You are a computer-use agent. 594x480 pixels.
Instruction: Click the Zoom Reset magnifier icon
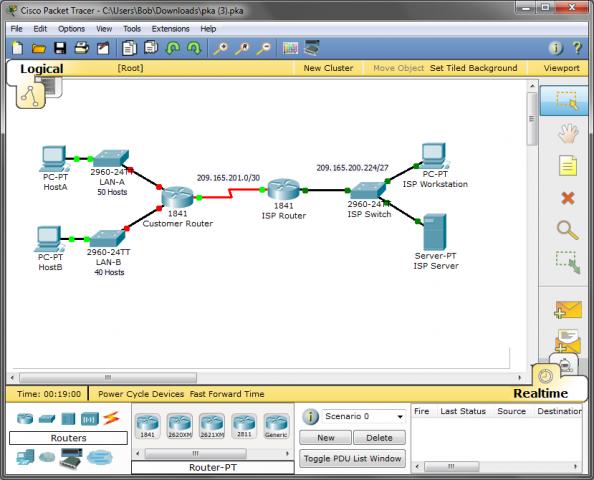[x=242, y=48]
